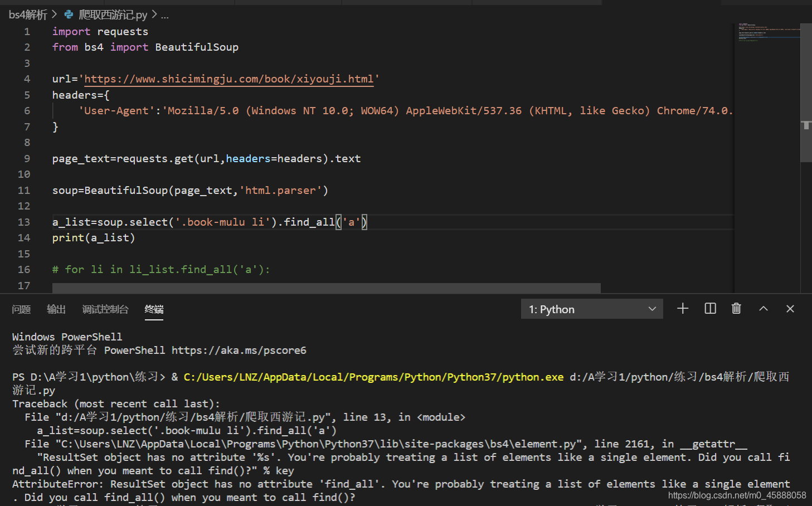The image size is (812, 506).
Task: Open the shicimingju.com xiyouji URL link
Action: click(229, 79)
